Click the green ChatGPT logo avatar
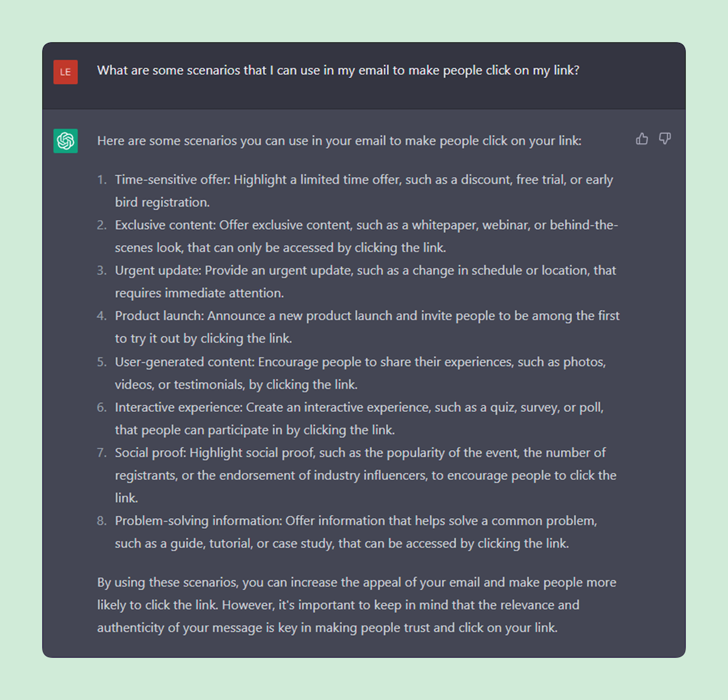The image size is (728, 700). point(66,141)
